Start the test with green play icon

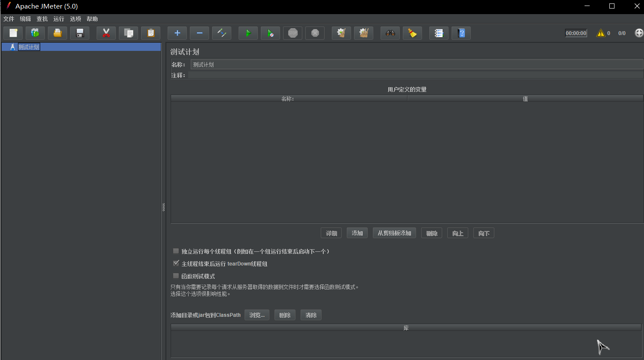coord(248,33)
